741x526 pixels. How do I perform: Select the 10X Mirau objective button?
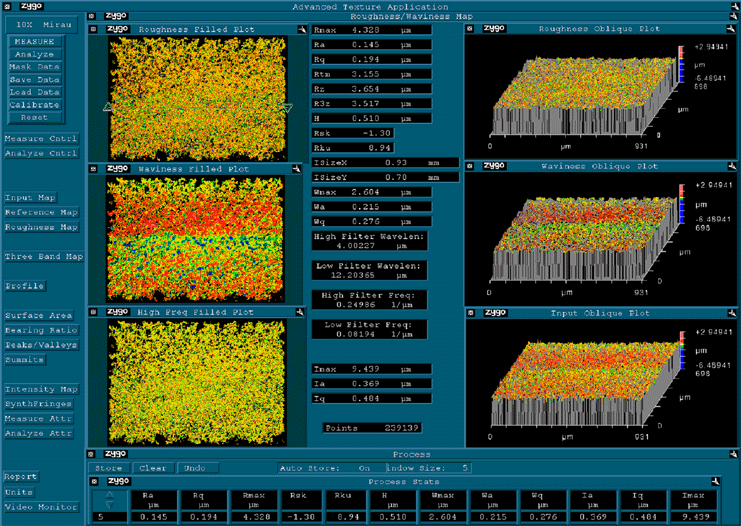coord(41,25)
